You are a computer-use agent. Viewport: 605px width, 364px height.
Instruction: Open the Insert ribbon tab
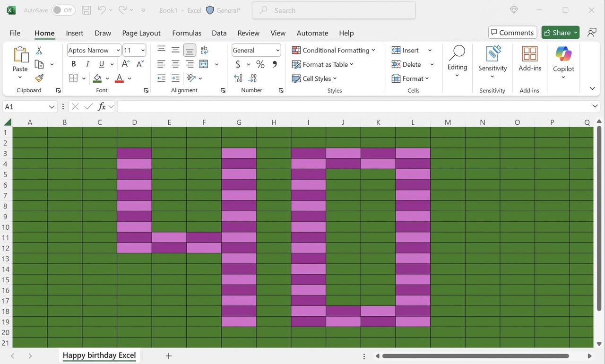(x=74, y=33)
